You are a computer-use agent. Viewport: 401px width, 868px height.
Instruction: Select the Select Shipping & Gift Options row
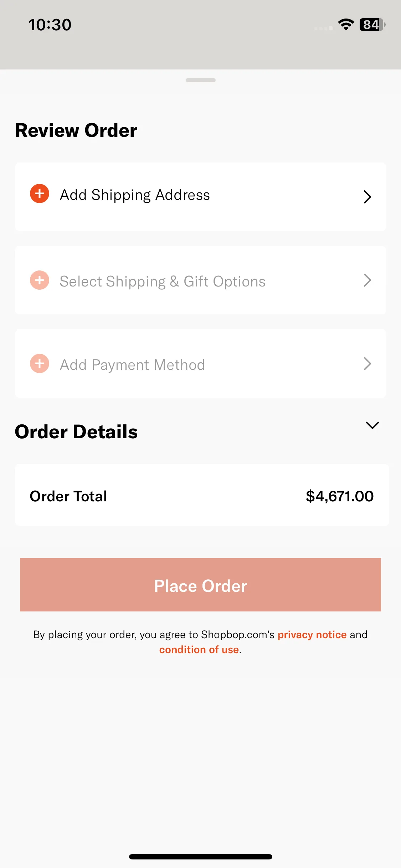200,280
